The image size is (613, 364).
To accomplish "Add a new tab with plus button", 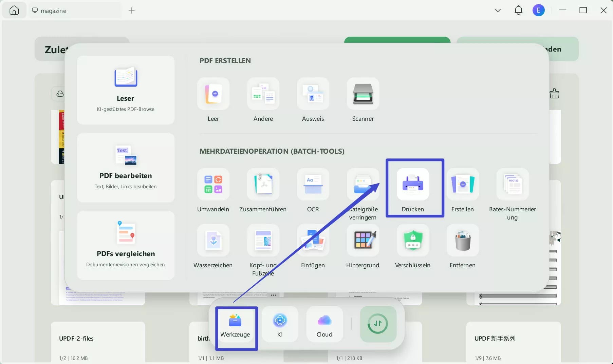I will pyautogui.click(x=132, y=11).
